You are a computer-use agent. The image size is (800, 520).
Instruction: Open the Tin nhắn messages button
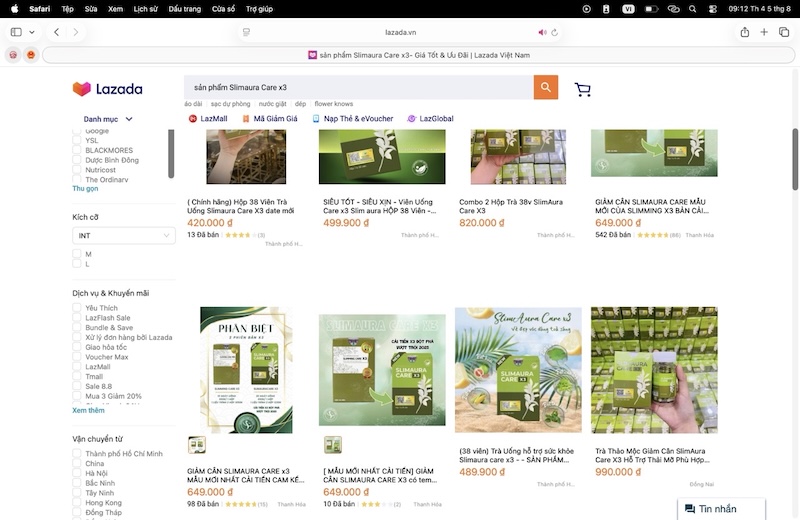[721, 509]
